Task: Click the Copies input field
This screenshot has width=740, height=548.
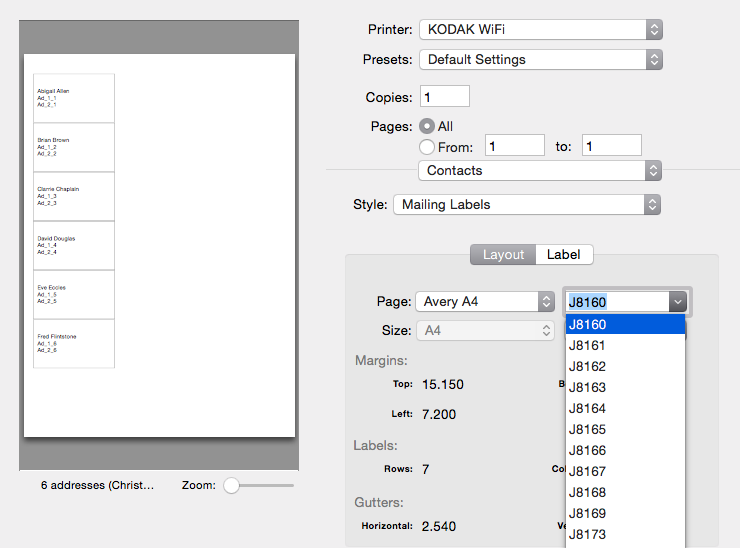Action: pos(445,97)
